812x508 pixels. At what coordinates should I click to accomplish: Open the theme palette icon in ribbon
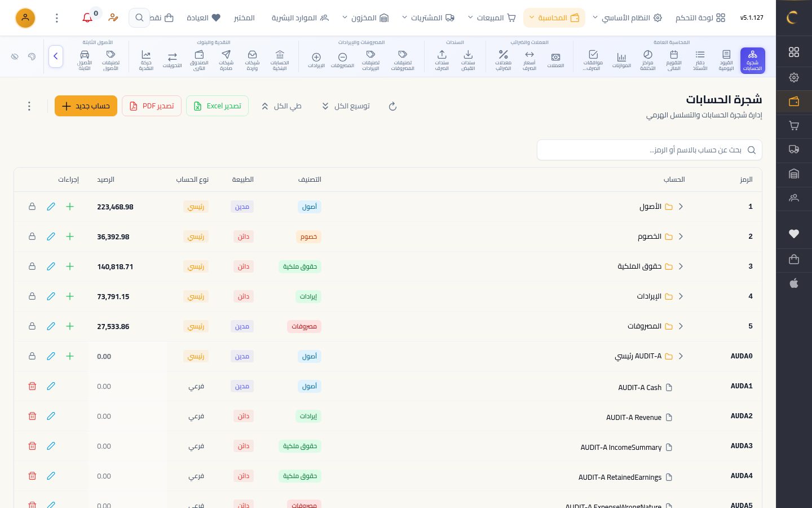[x=32, y=56]
